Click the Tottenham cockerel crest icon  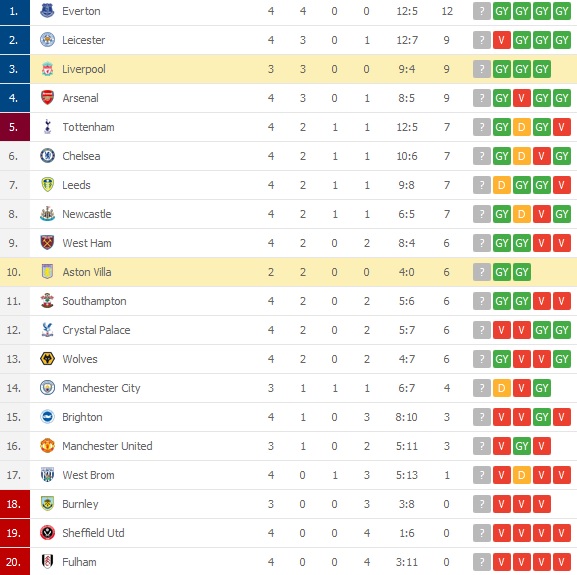(47, 127)
